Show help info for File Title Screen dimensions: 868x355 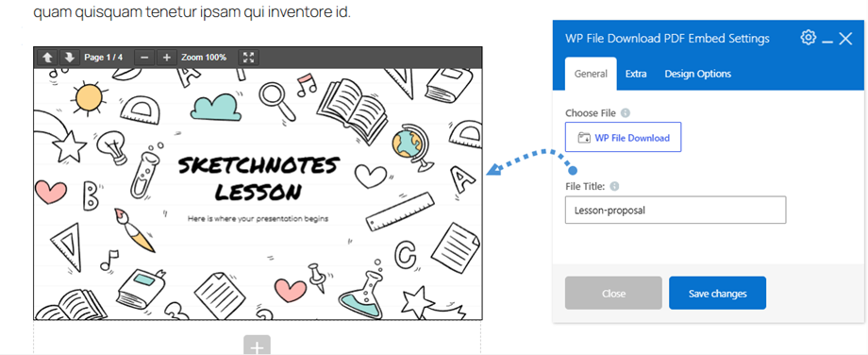click(614, 187)
